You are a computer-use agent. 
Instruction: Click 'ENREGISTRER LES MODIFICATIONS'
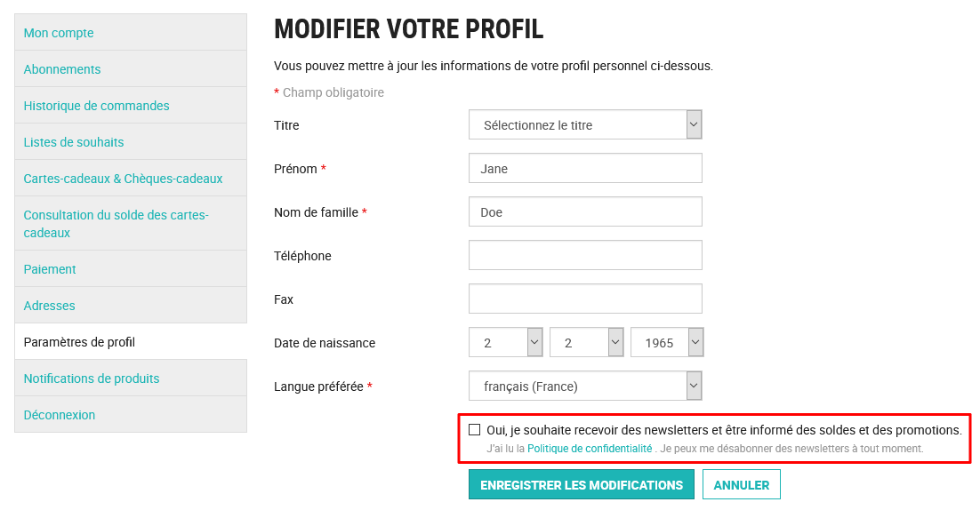coord(581,484)
